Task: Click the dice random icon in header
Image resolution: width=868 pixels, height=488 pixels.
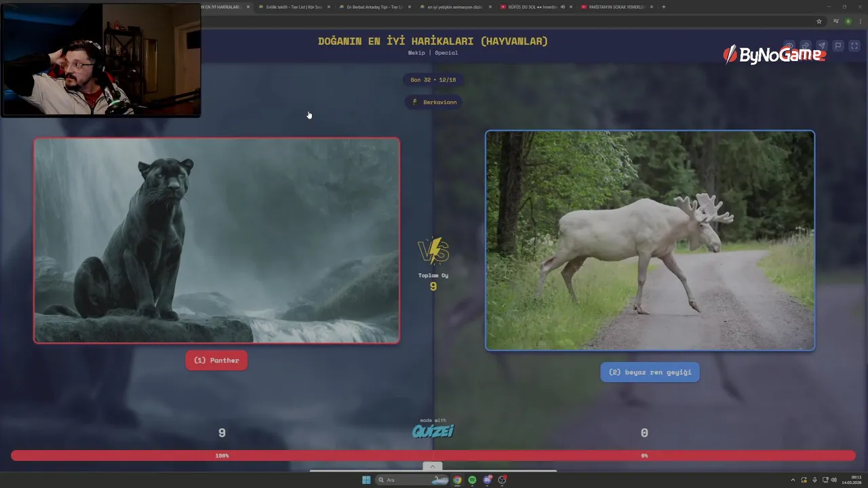Action: (x=805, y=46)
